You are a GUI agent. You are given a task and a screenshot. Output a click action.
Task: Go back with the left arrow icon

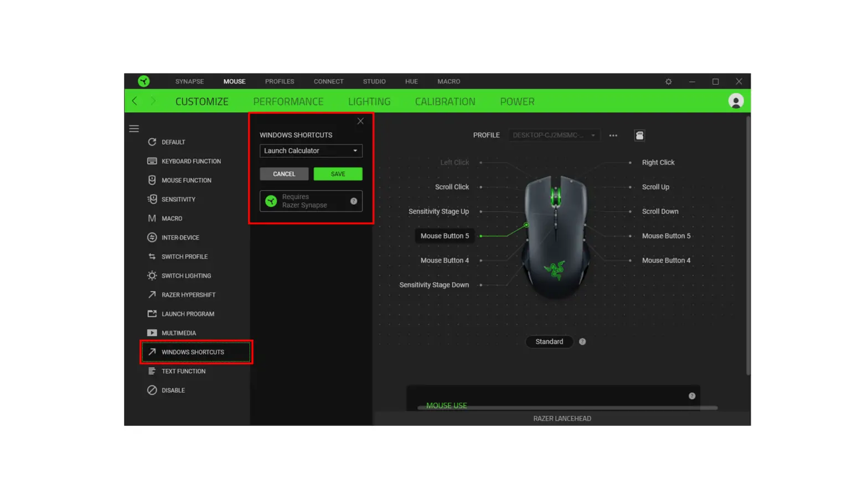(135, 101)
